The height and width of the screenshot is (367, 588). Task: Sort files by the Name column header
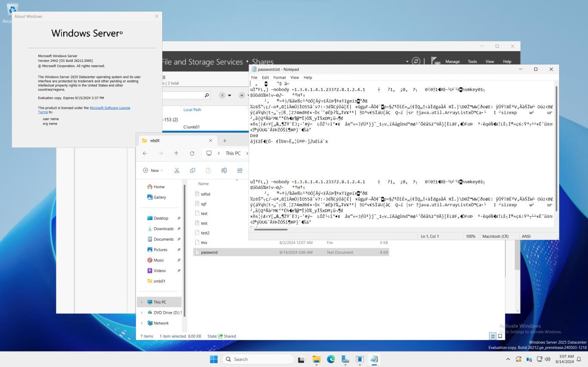[203, 183]
